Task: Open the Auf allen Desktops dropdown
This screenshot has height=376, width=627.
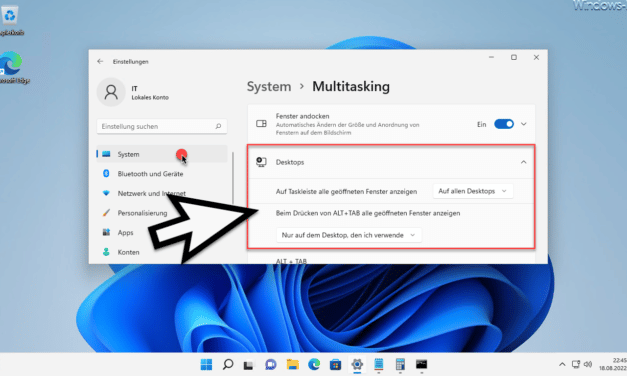Action: [x=473, y=191]
